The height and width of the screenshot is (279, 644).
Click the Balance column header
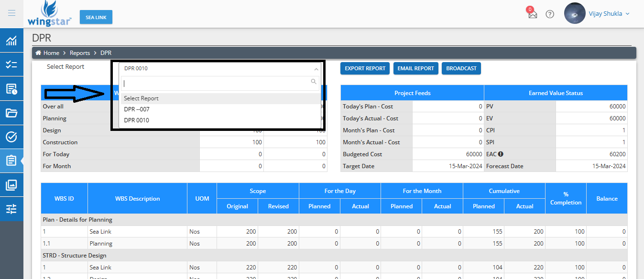pos(607,198)
